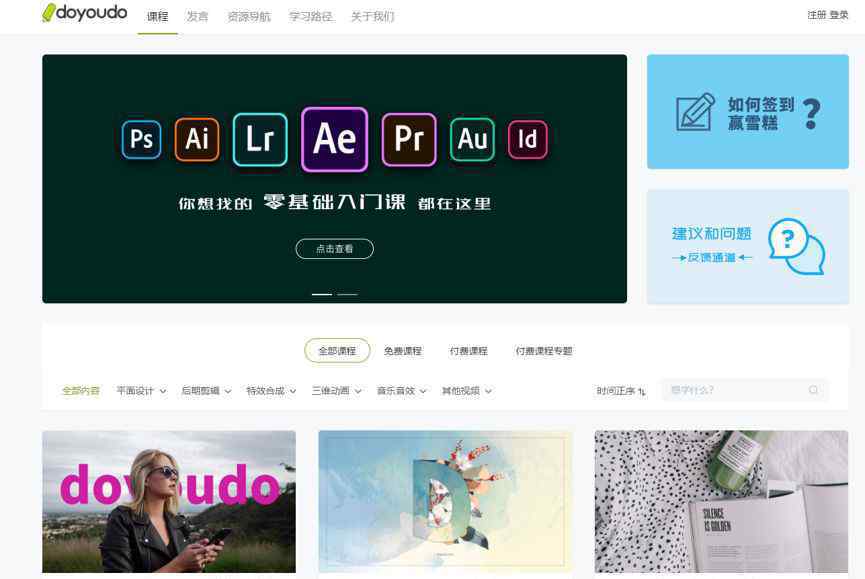
Task: Expand the 后期剪辑 dropdown
Action: coord(206,391)
